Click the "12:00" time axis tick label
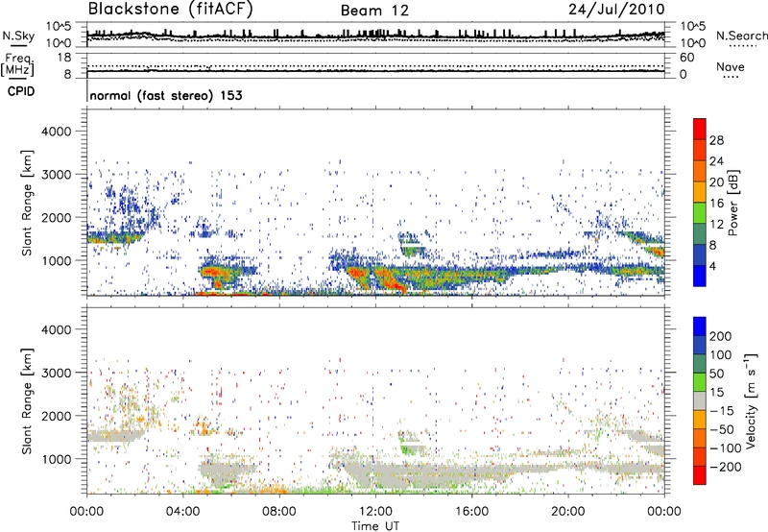 [375, 512]
